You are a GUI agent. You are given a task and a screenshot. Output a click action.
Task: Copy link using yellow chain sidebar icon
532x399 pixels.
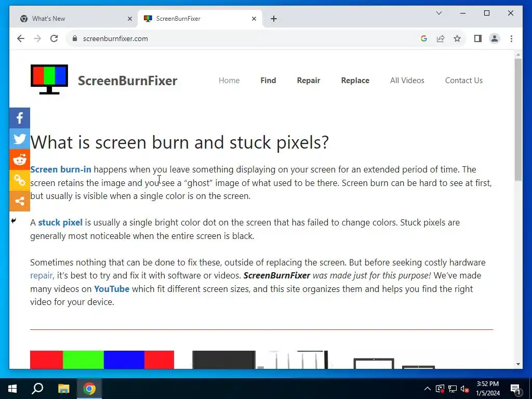[20, 180]
